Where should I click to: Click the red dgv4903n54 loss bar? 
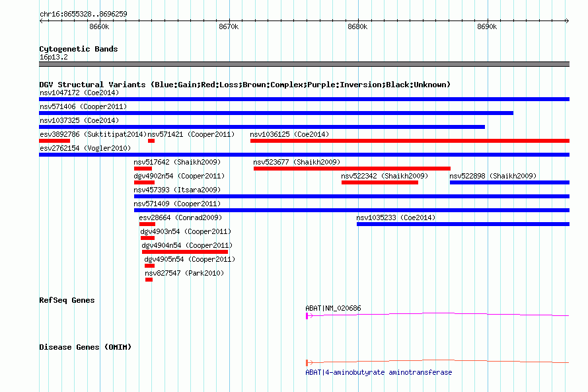[x=147, y=238]
